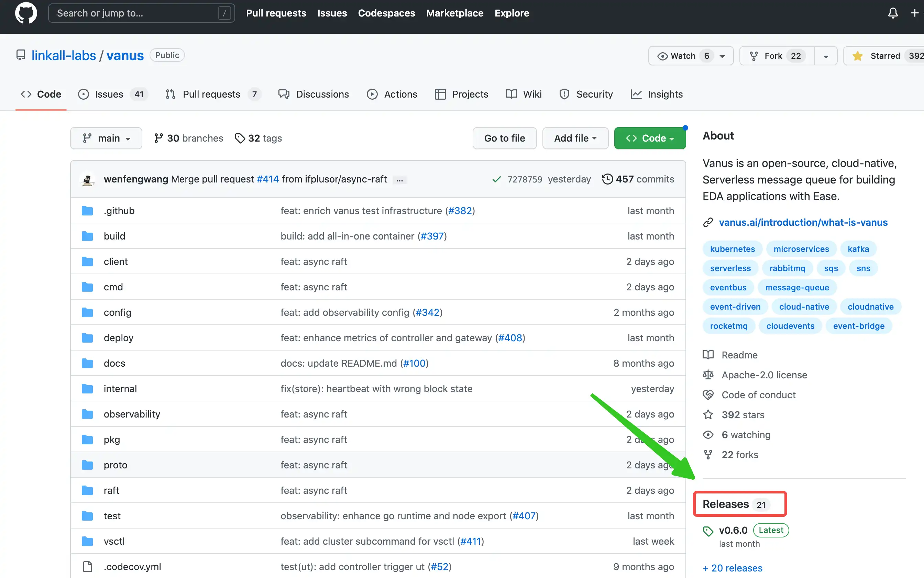Open the Actions tab

[x=392, y=94]
